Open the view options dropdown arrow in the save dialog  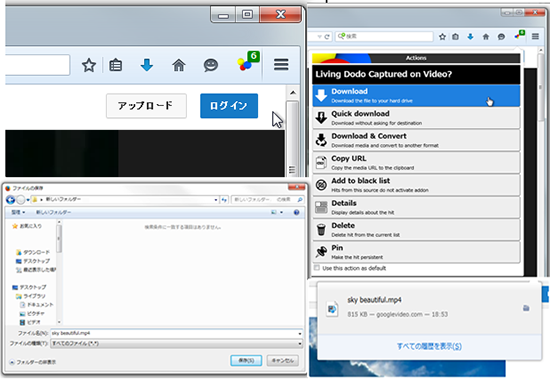[281, 212]
